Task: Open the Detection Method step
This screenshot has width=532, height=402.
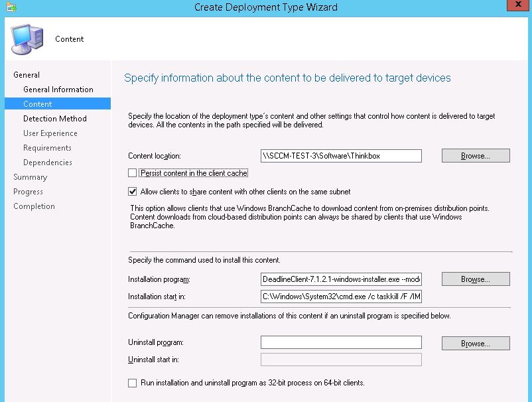Action: pyautogui.click(x=54, y=119)
